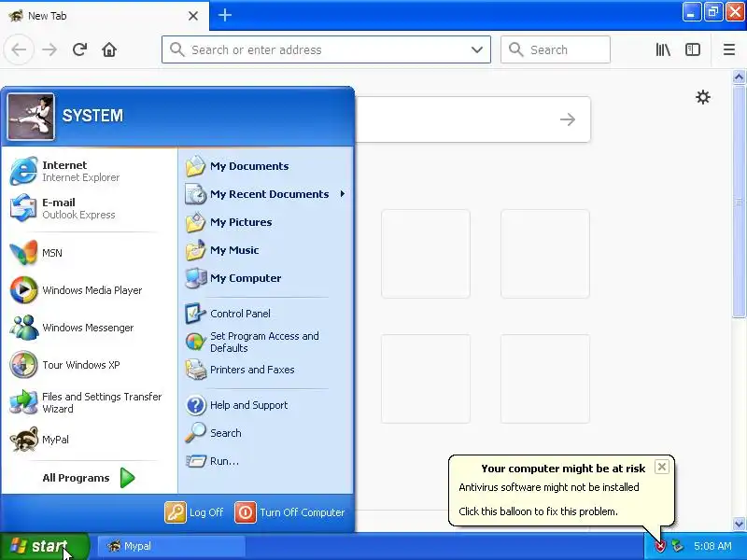Open Help and Support
Image resolution: width=747 pixels, height=560 pixels.
(266, 405)
